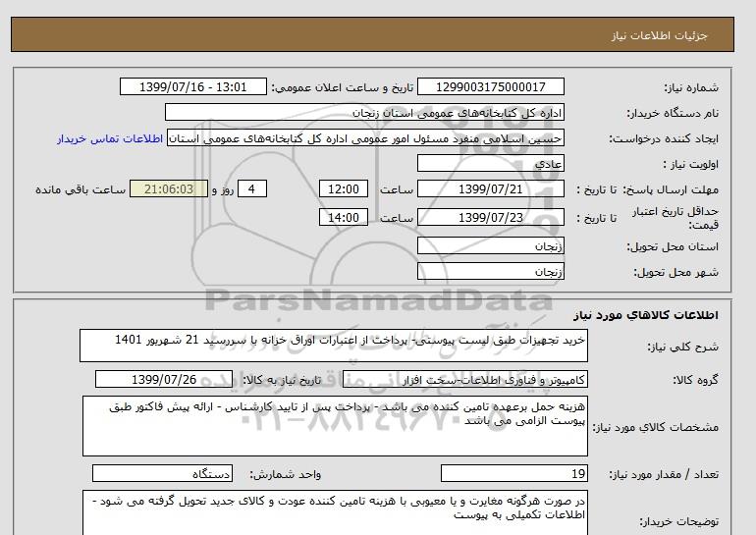This screenshot has width=756, height=535.
Task: Open the اطلاعات تماس خریدار link
Action: pos(112,138)
